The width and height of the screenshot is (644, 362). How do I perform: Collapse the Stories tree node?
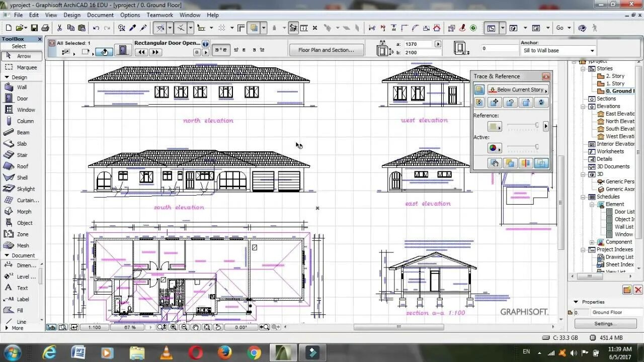584,69
